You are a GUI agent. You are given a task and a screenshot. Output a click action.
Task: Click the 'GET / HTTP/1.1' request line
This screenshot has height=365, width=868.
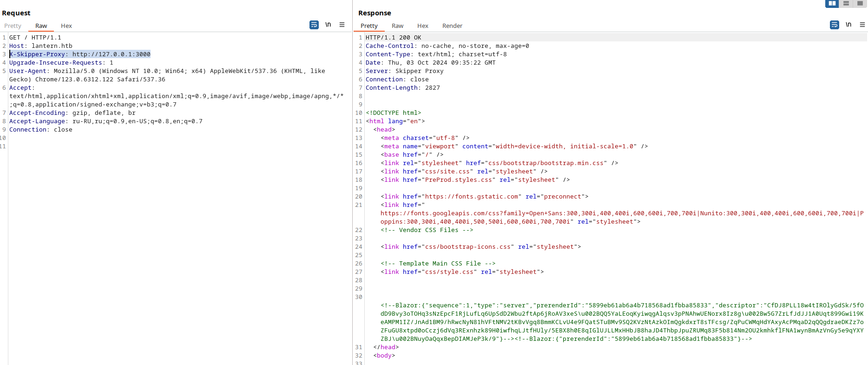click(x=35, y=38)
